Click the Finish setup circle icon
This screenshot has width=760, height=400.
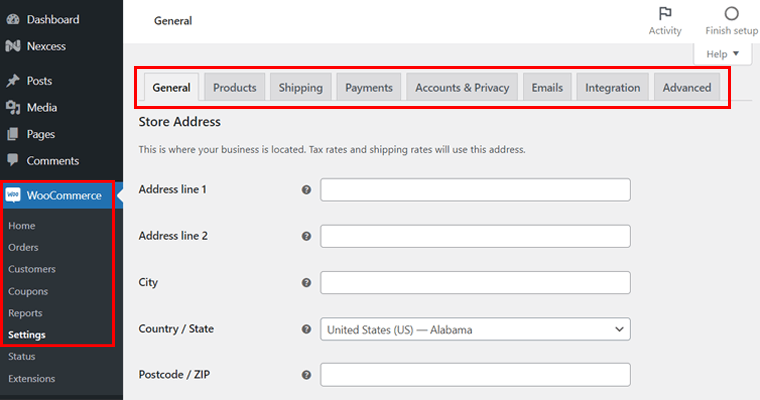pos(731,13)
